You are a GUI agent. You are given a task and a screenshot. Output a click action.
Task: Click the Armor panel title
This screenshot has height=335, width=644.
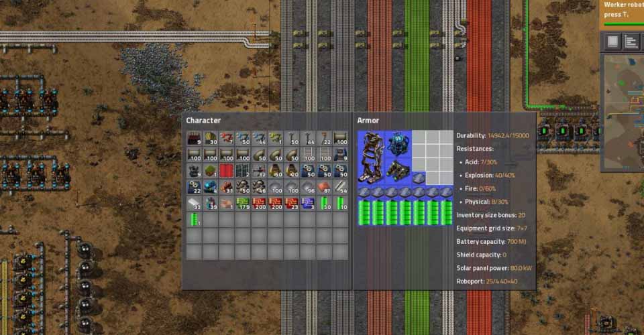click(x=368, y=121)
